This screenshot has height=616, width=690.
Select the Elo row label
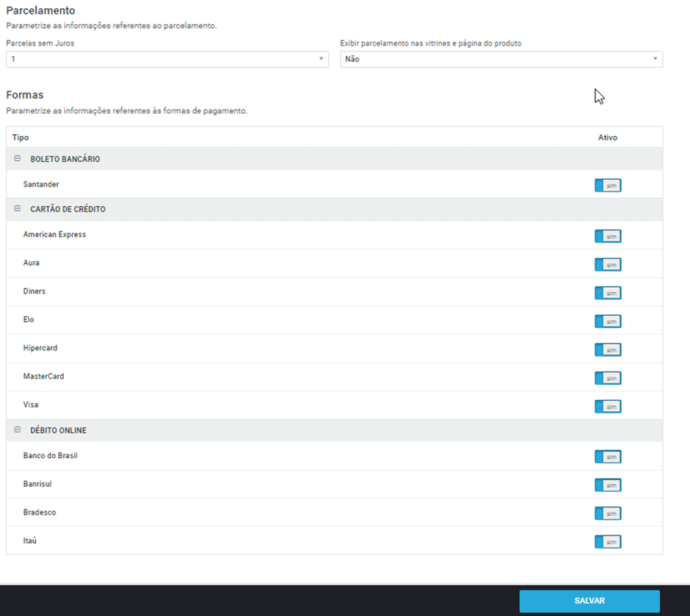point(29,319)
